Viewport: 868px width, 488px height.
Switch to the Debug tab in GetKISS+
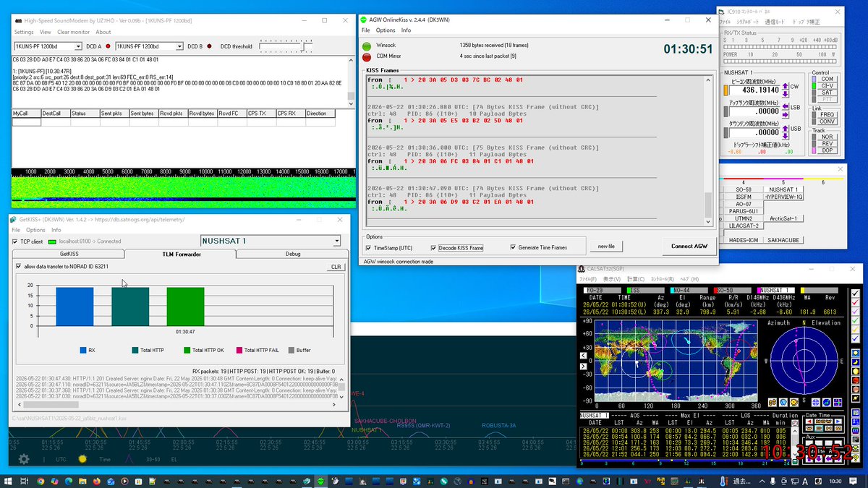pos(292,254)
